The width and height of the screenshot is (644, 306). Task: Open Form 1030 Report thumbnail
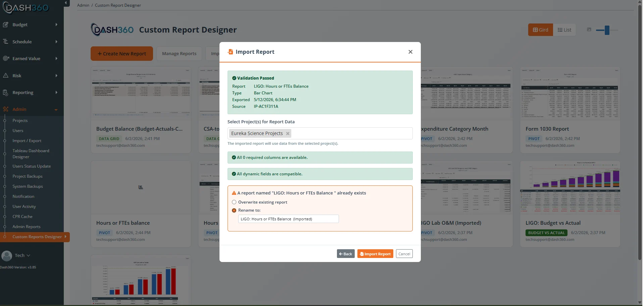570,93
